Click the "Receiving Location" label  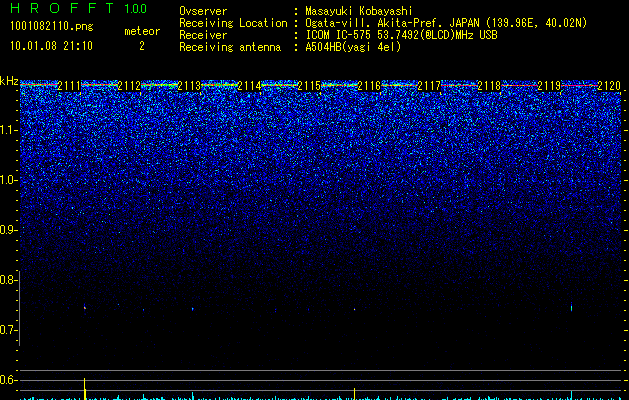[x=233, y=23]
